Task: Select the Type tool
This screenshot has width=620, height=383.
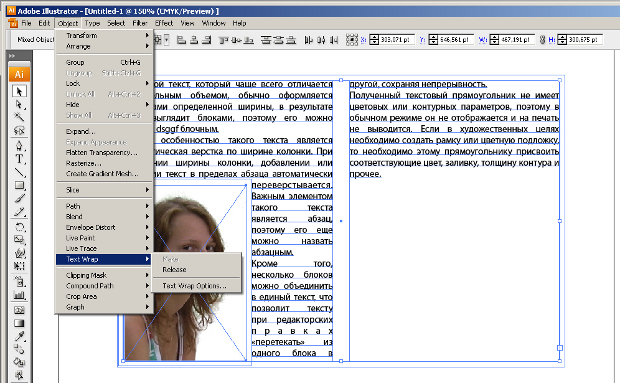Action: pyautogui.click(x=19, y=159)
